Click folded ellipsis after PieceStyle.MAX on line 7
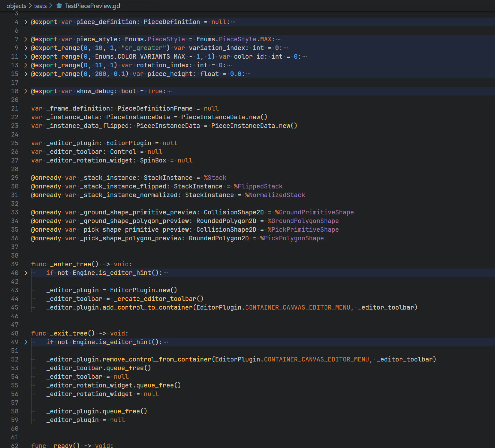 tap(278, 39)
